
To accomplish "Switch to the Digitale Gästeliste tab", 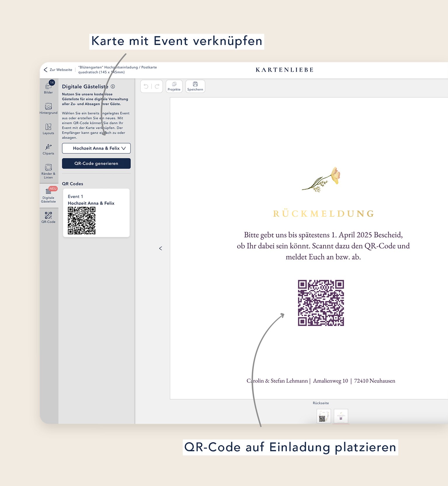I will coord(48,195).
